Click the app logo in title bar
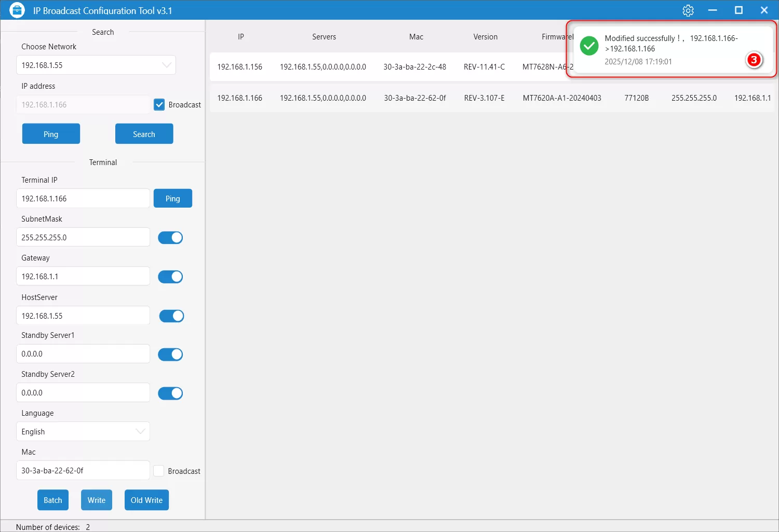 (x=17, y=10)
